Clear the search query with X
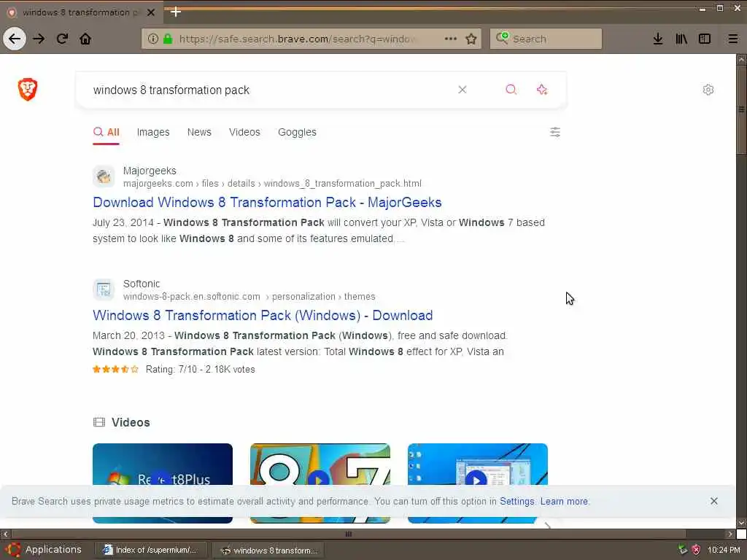The height and width of the screenshot is (560, 747). point(462,90)
